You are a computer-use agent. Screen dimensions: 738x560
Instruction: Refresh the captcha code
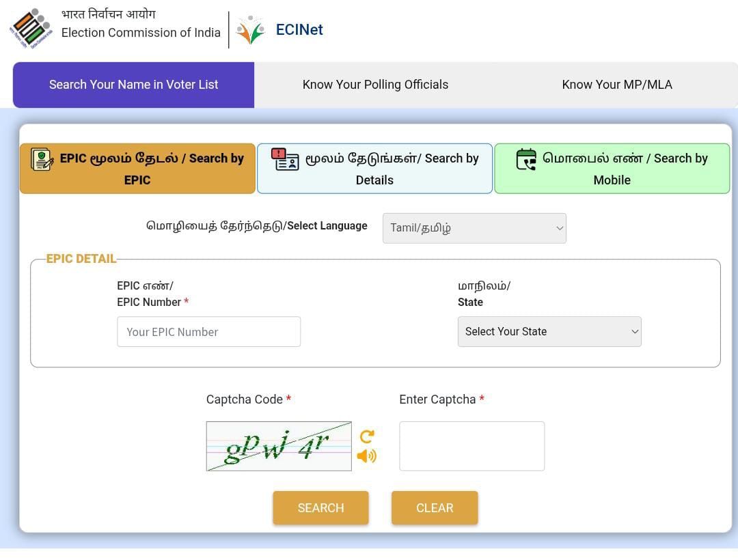pos(367,436)
